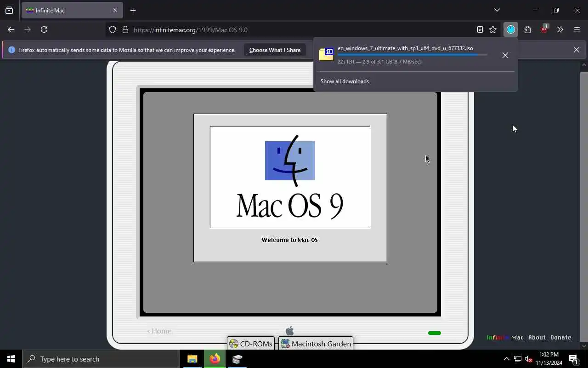This screenshot has height=368, width=588.
Task: Open the ISO file type icon
Action: pos(326,54)
